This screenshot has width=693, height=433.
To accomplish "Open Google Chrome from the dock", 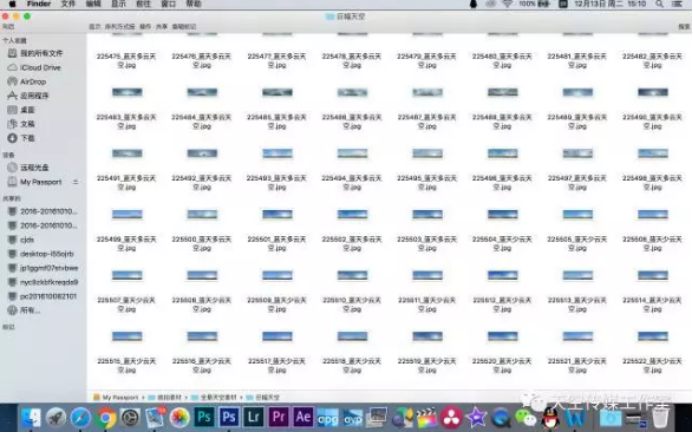I will pyautogui.click(x=106, y=417).
